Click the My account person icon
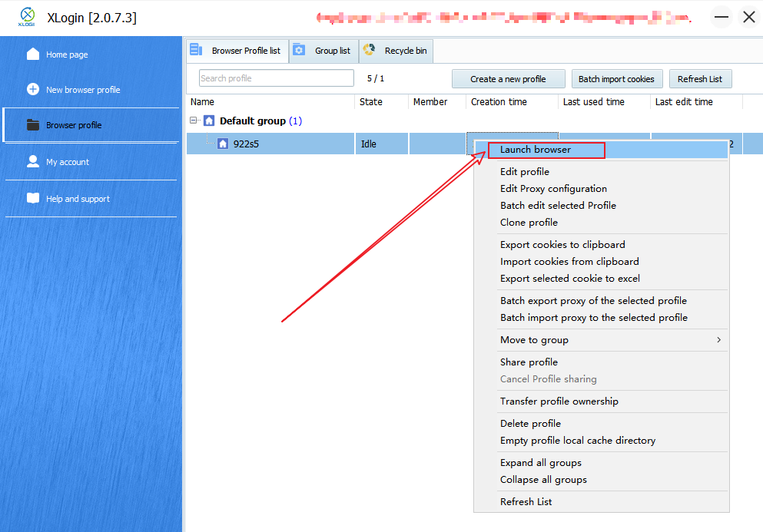 [33, 161]
